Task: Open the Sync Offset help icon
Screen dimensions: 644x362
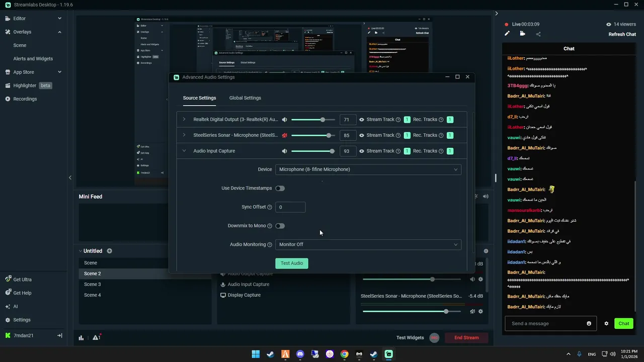Action: (x=270, y=207)
